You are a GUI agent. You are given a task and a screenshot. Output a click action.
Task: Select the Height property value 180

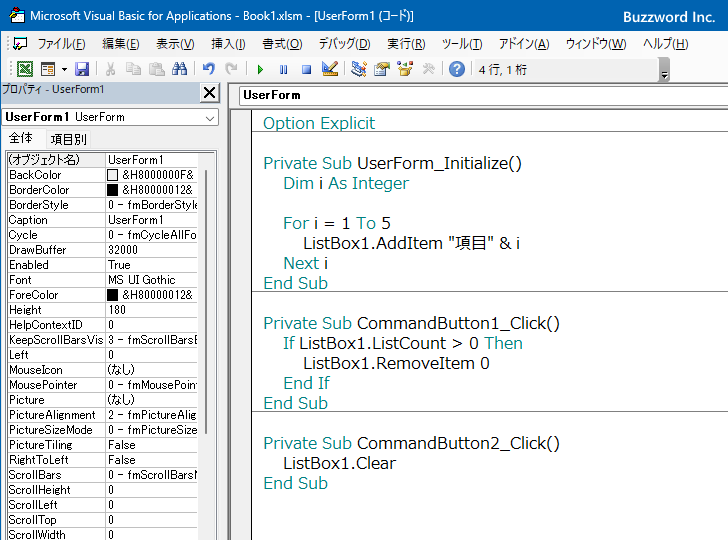tap(152, 310)
